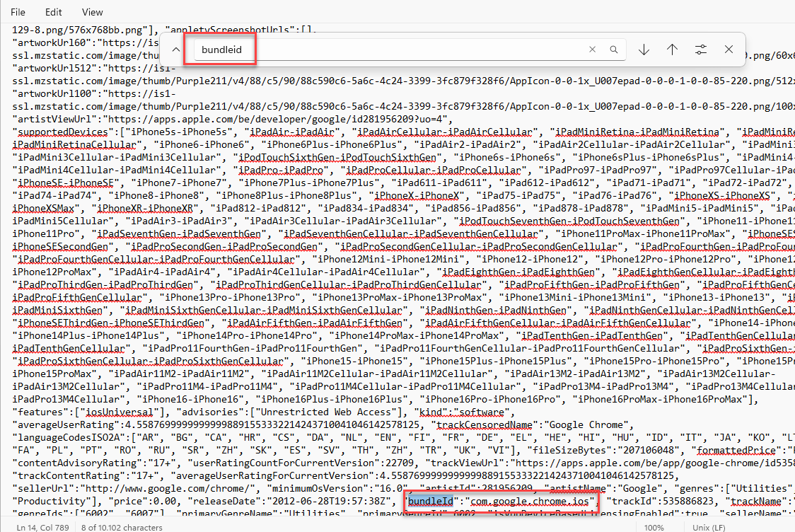Toggle the replace chevron in the find bar
The image size is (795, 532).
(x=175, y=50)
